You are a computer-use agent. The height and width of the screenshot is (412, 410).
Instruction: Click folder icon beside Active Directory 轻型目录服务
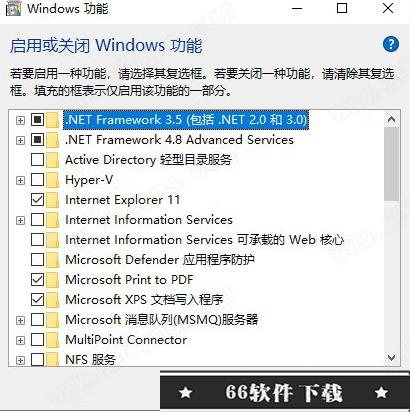(x=52, y=160)
